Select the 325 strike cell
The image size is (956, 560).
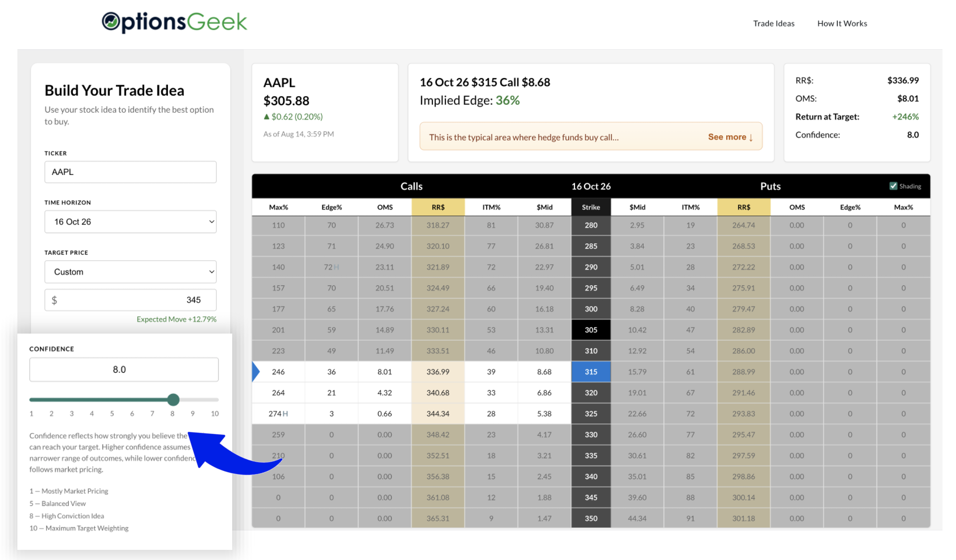pyautogui.click(x=591, y=414)
